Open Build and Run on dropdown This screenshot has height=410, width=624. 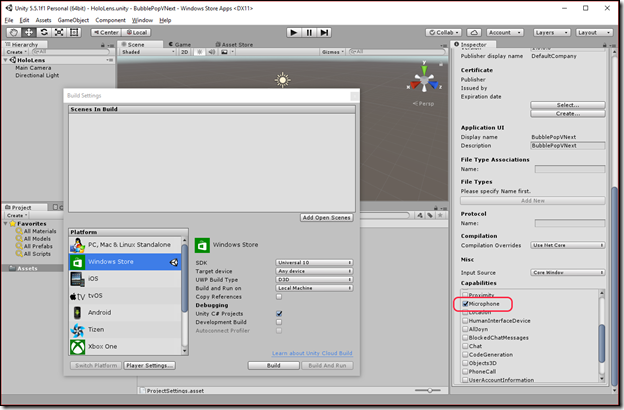314,288
